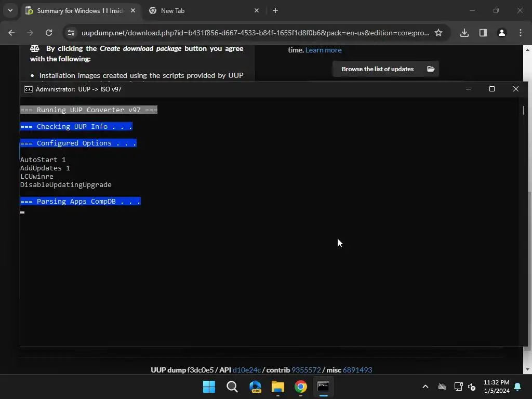
Task: Go back in Chrome
Action: coord(11,33)
